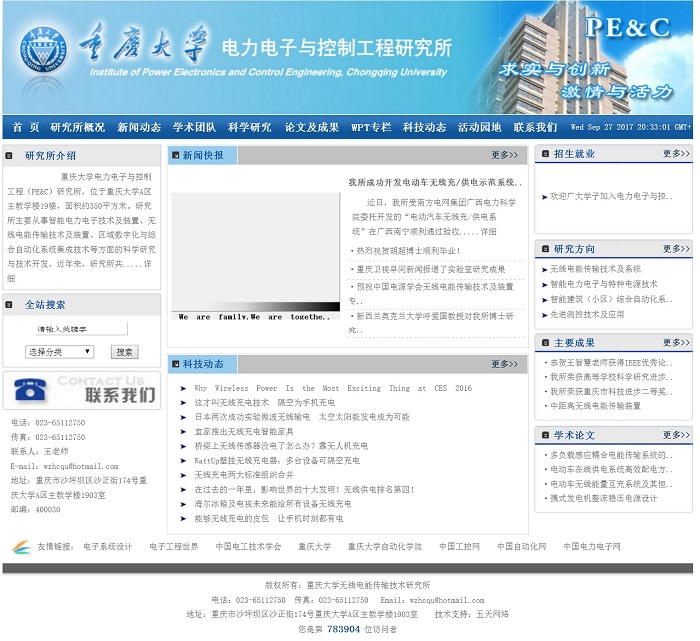
Task: Open friendly link 中国自动化网
Action: [x=521, y=547]
